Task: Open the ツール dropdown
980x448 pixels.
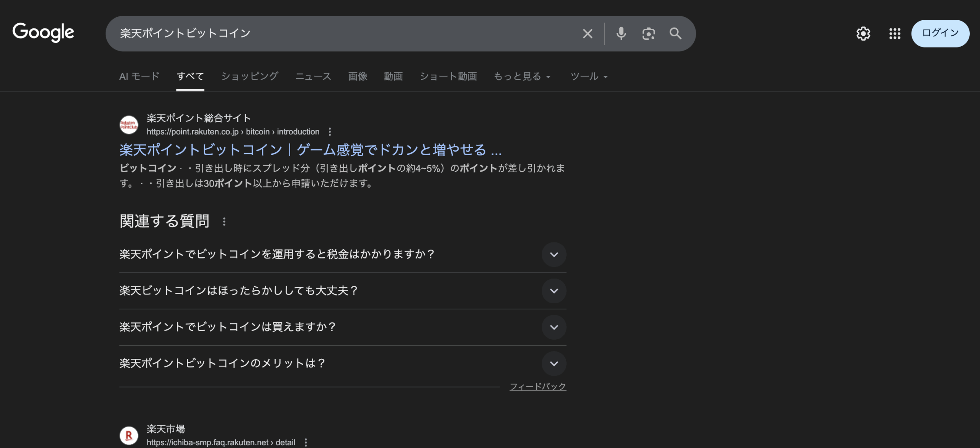Action: coord(588,76)
